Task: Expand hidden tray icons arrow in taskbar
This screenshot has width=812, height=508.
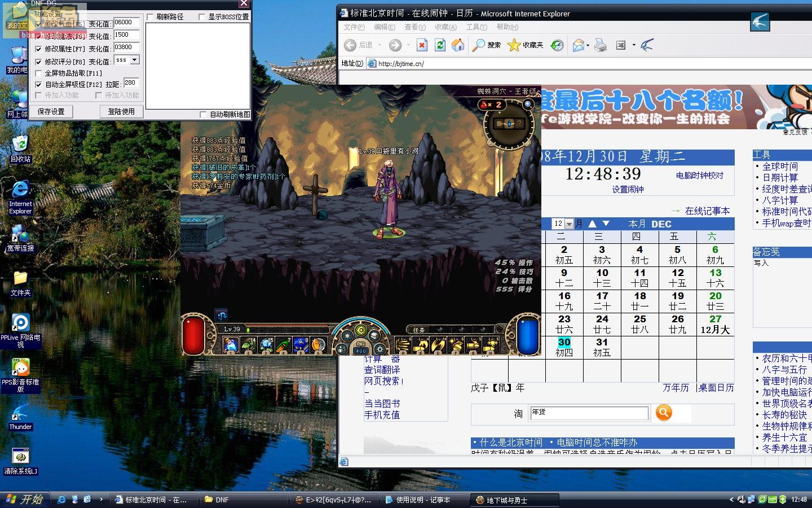Action: (x=731, y=500)
